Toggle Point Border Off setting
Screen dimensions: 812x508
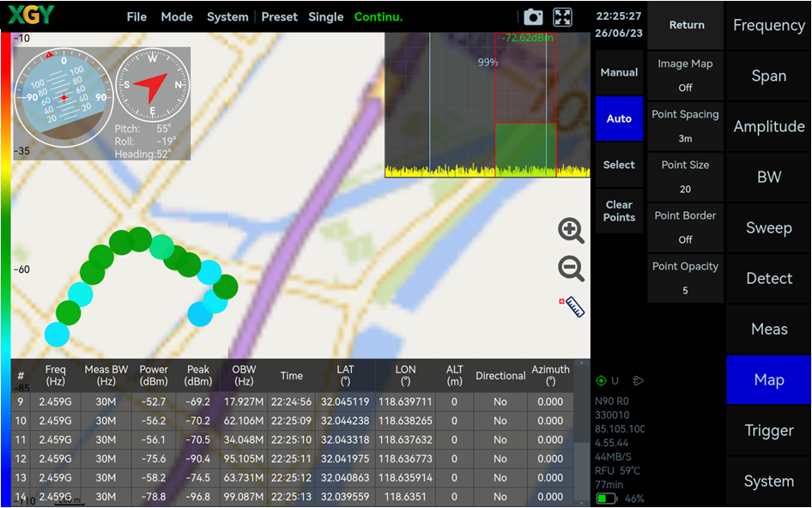(685, 227)
